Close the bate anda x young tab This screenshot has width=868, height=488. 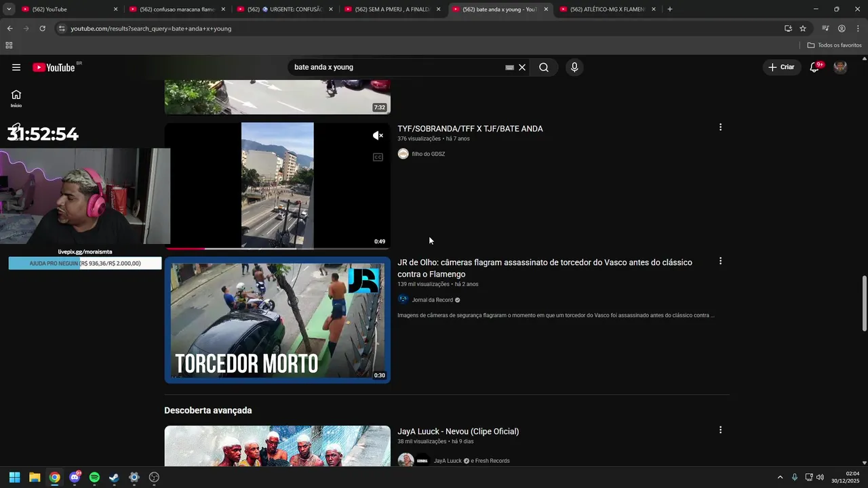point(546,9)
